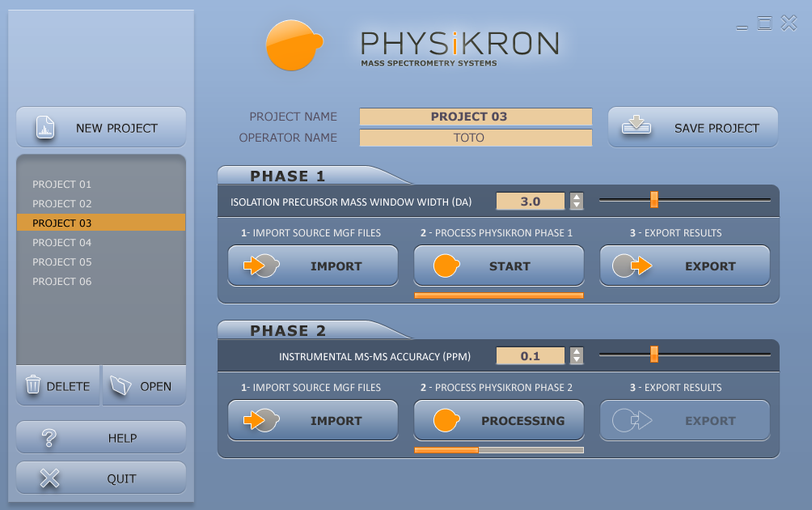The image size is (812, 510).
Task: Click the Phase 2 Processing orange circle icon
Action: pyautogui.click(x=446, y=420)
